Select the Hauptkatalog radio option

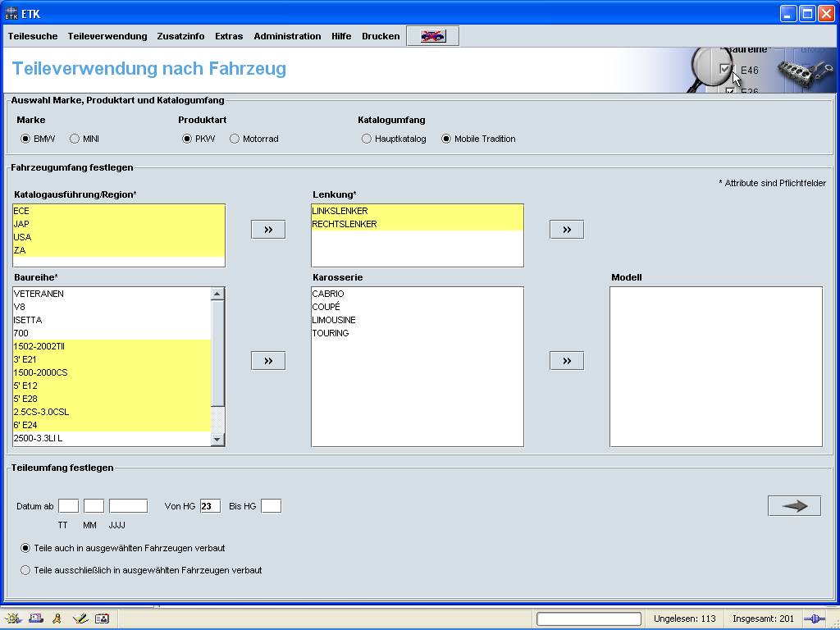coord(367,139)
